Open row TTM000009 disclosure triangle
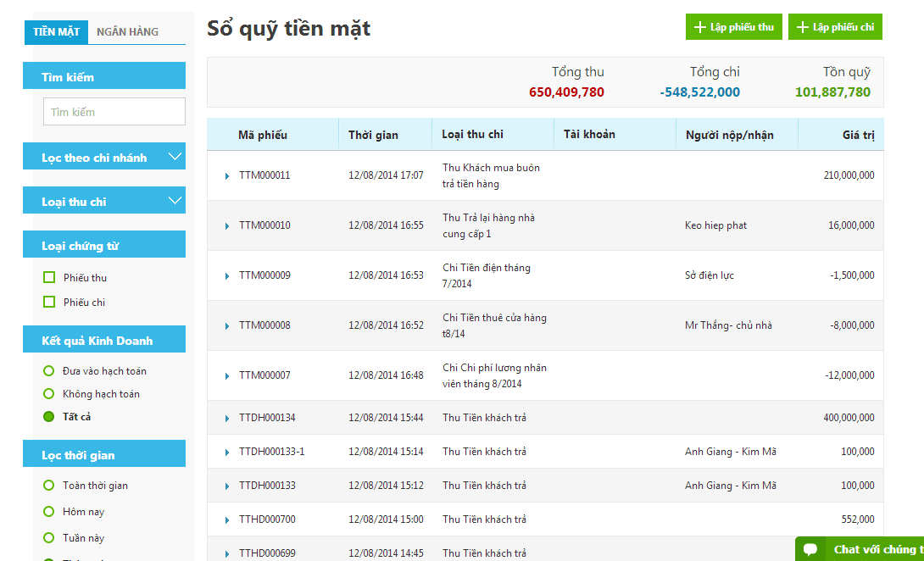This screenshot has height=561, width=924. [x=227, y=276]
